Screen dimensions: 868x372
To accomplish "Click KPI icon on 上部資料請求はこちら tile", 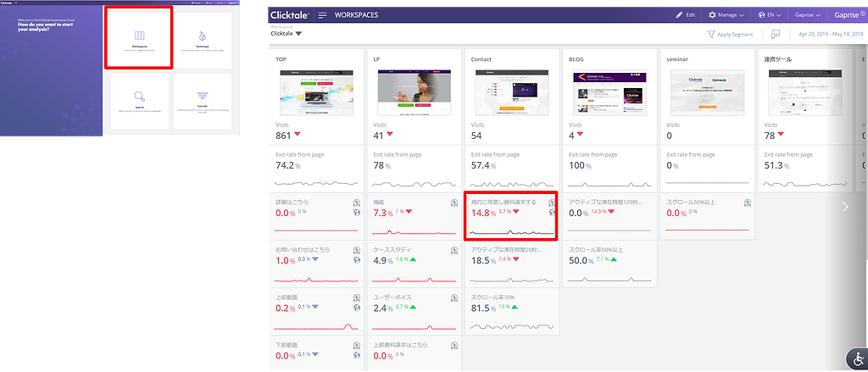I will [x=454, y=346].
